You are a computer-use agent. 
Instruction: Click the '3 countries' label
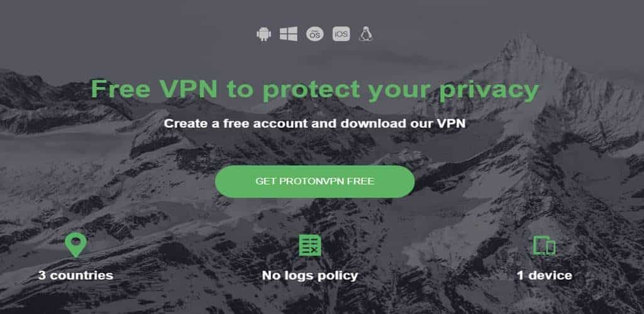pyautogui.click(x=75, y=275)
